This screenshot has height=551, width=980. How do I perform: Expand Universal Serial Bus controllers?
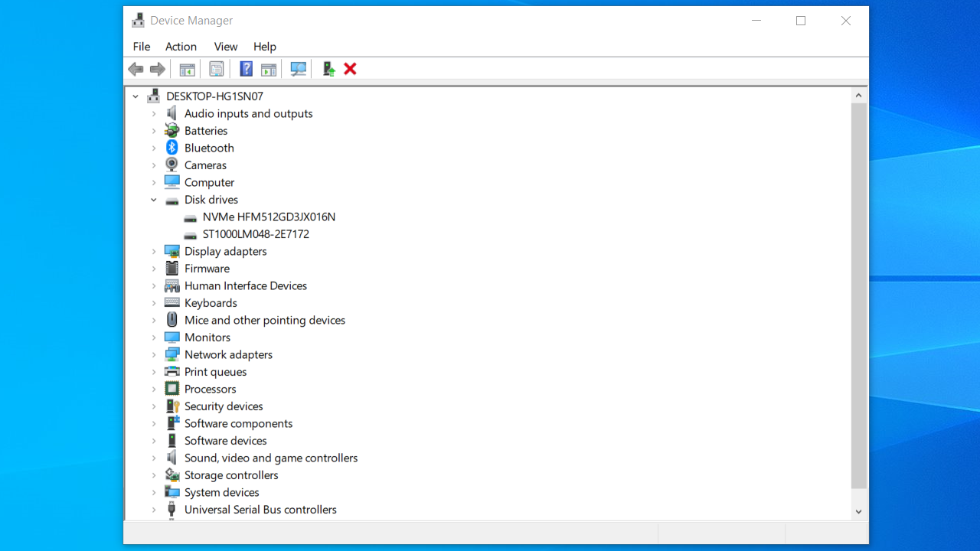154,510
